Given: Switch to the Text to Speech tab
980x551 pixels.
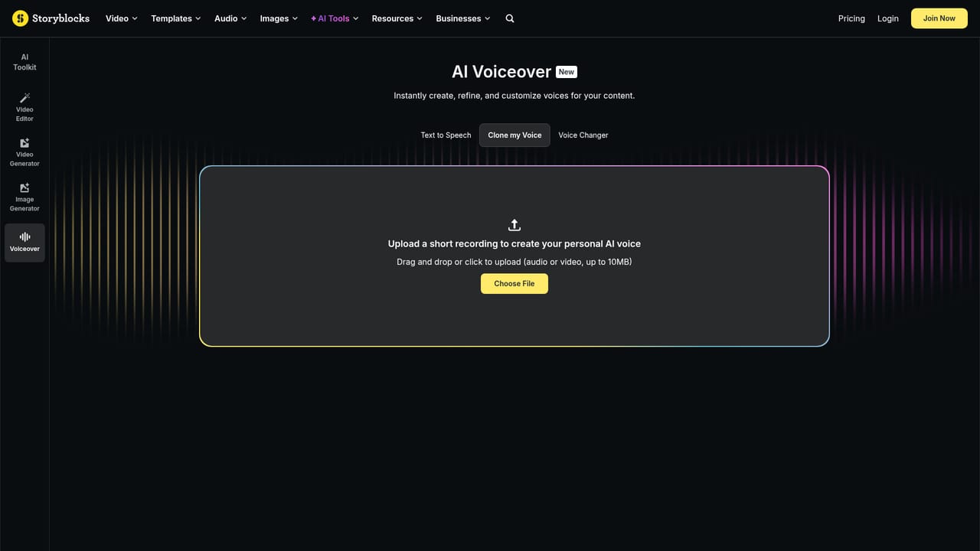Looking at the screenshot, I should pyautogui.click(x=446, y=135).
